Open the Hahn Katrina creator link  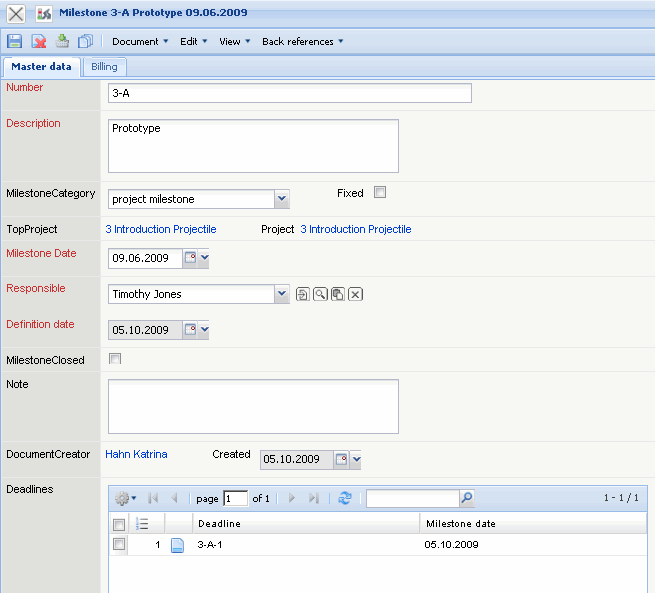tap(136, 454)
